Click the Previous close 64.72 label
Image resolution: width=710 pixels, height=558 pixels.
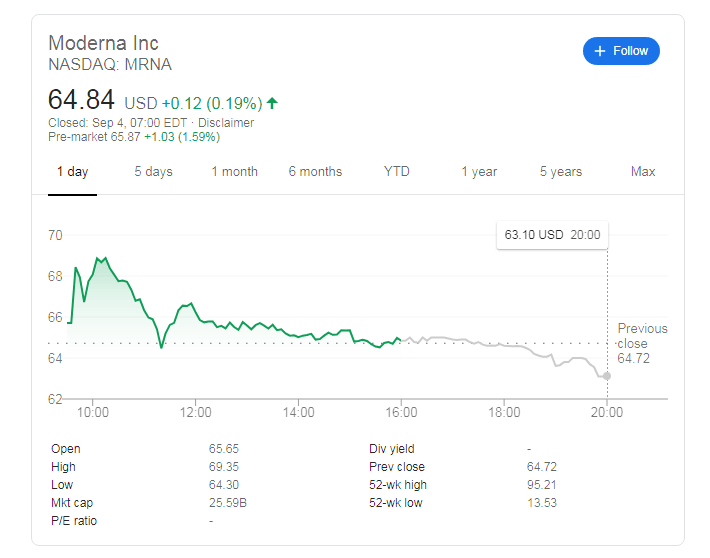tap(642, 343)
